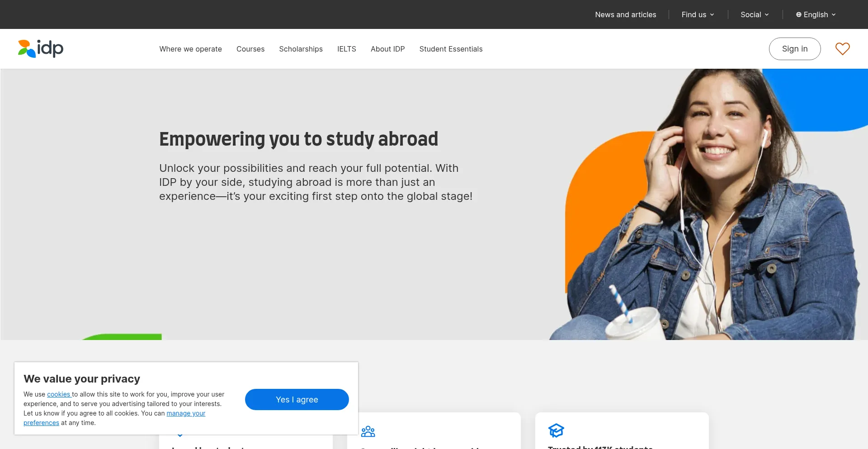
Task: Open the Student Essentials menu
Action: [451, 49]
